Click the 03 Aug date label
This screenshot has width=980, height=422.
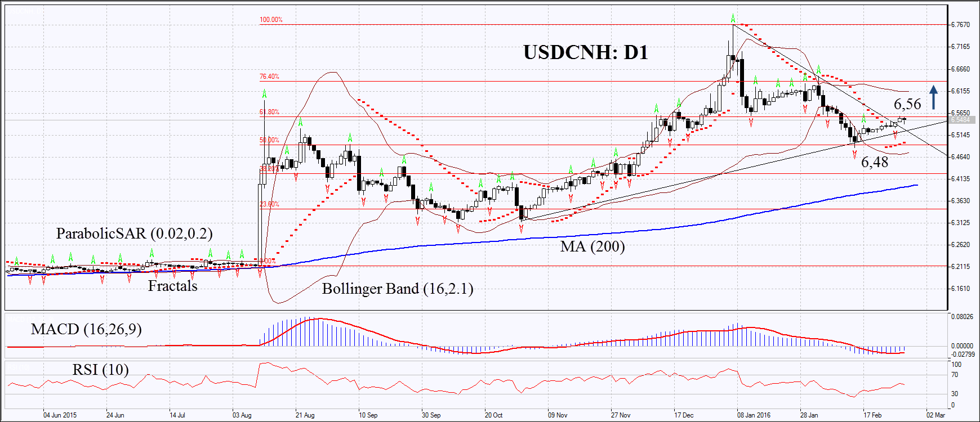coord(242,415)
